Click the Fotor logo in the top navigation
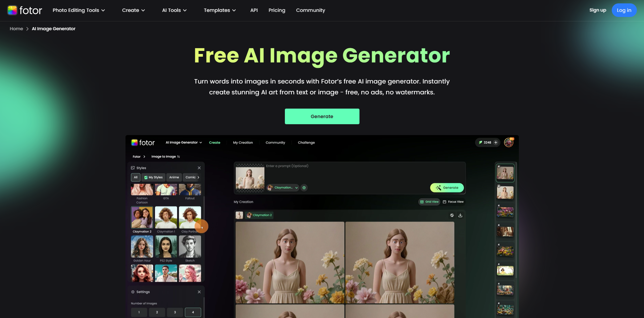Screen dimensions: 644x318 (25, 10)
